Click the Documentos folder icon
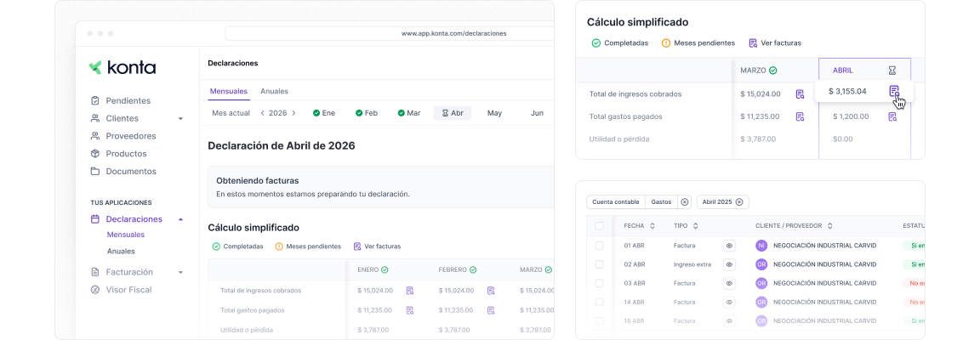This screenshot has height=340, width=980. pyautogui.click(x=95, y=171)
